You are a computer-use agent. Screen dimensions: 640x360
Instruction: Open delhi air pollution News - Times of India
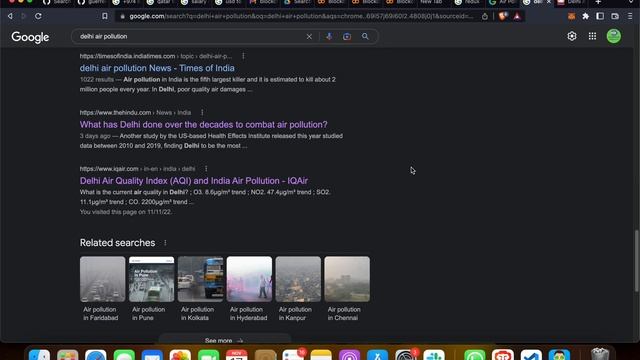(157, 68)
